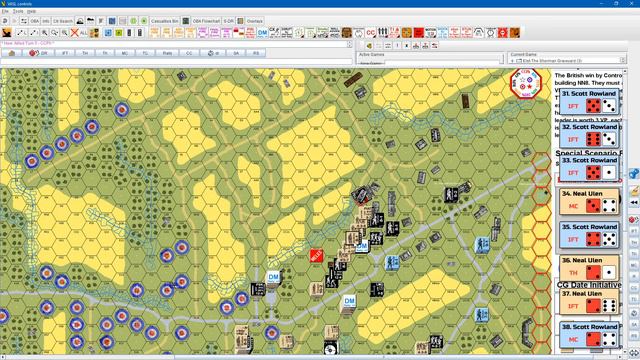Screen dimensions: 640x360
Task: Click the rewind arrows icon on right sidebar
Action: (x=634, y=202)
